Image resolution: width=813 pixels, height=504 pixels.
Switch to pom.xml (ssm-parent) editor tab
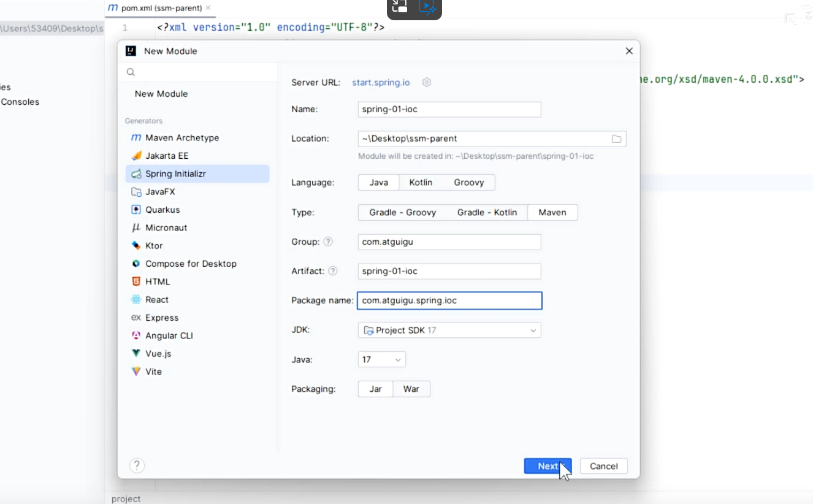[162, 8]
